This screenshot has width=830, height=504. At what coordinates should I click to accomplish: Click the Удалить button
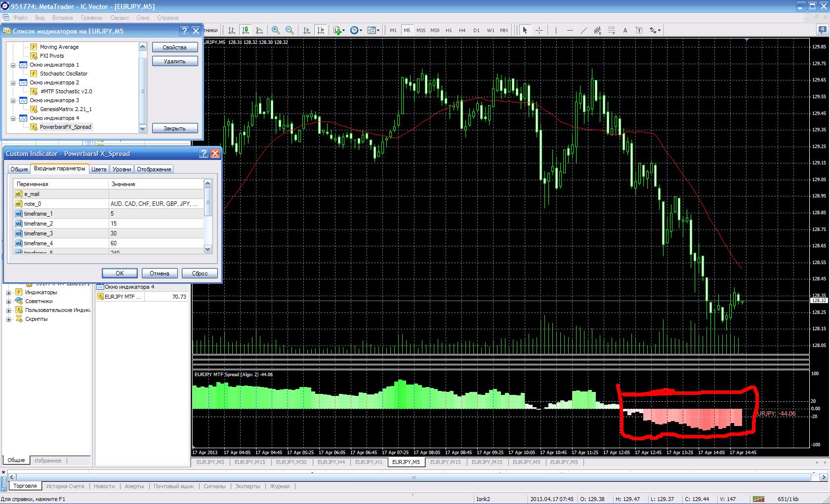coord(174,61)
